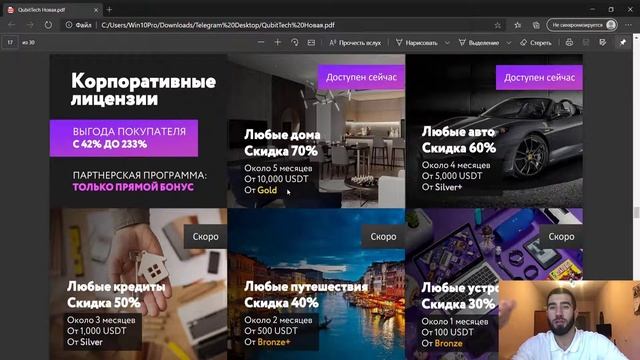640x360 pixels.
Task: Click the Скидка 50% text
Action: (x=103, y=302)
